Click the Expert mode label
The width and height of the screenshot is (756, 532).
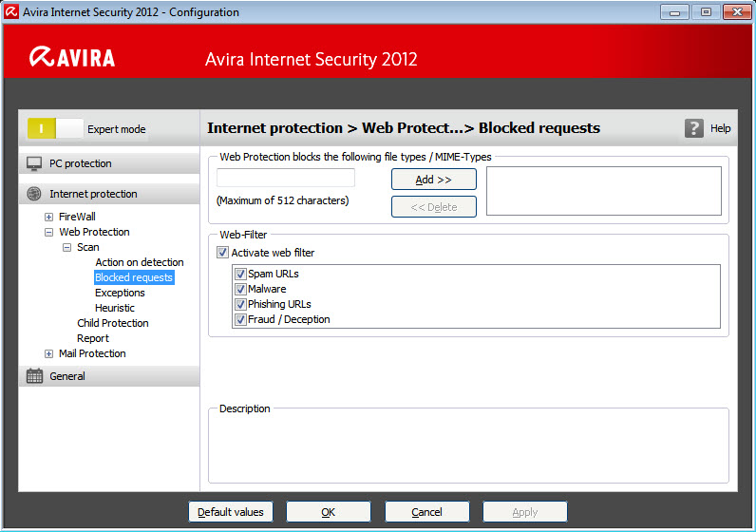pyautogui.click(x=116, y=129)
